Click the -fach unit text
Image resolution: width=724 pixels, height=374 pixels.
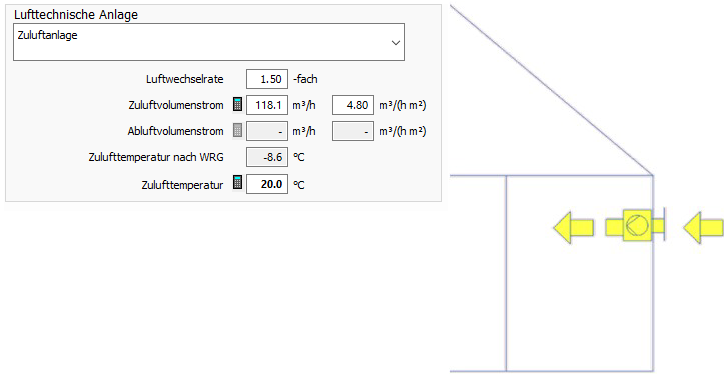[x=305, y=79]
